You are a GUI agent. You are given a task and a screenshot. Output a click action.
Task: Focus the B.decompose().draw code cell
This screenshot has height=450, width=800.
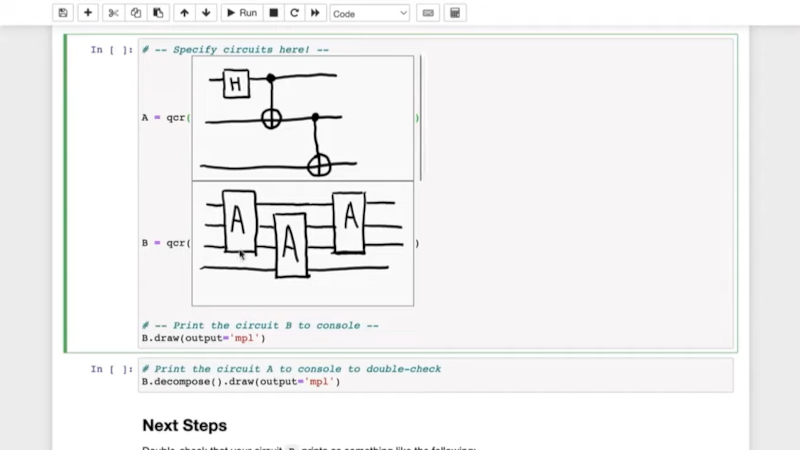point(435,375)
